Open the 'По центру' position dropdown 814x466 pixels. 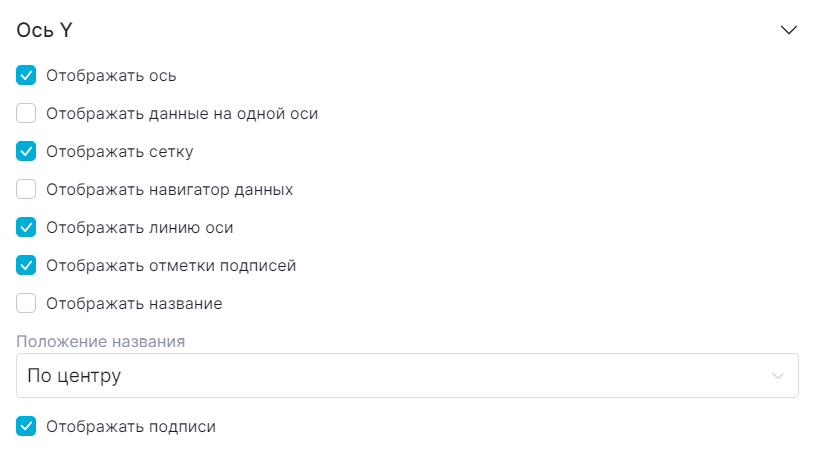click(x=400, y=376)
